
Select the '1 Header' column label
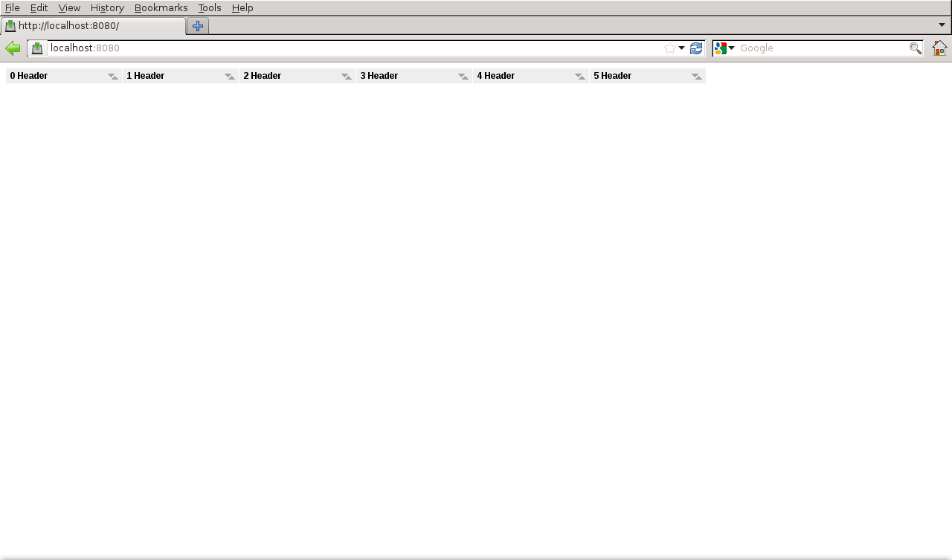coord(146,76)
